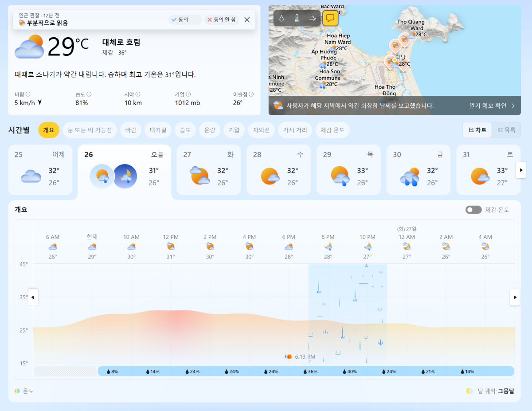Click the Hoa Son Commune map marker
Image resolution: width=532 pixels, height=411 pixels.
[x=323, y=84]
